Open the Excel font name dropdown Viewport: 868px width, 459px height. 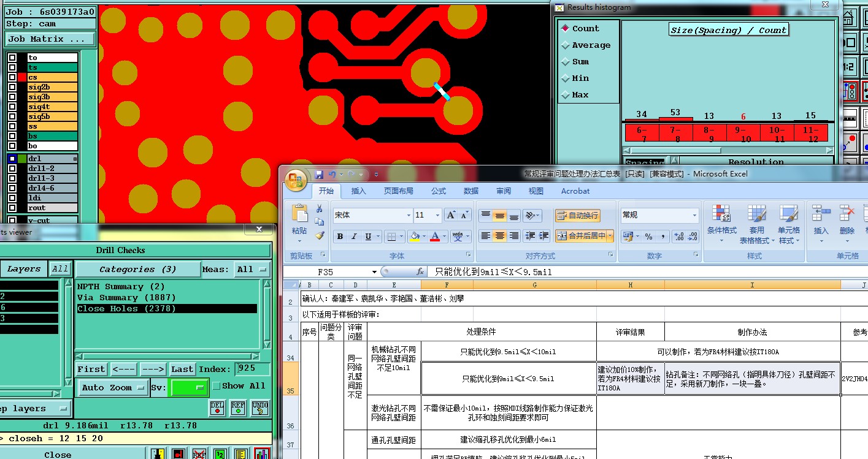409,215
